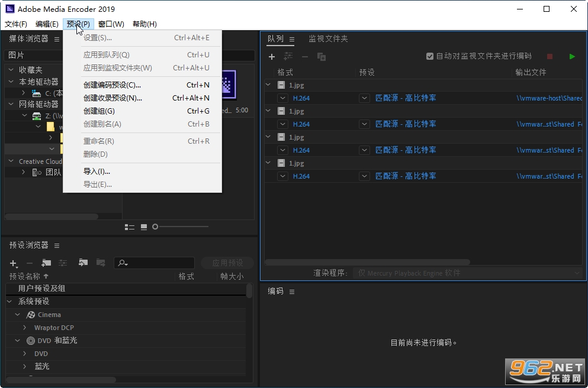
Task: Choose 创建组(G) from the menu
Action: click(x=143, y=111)
